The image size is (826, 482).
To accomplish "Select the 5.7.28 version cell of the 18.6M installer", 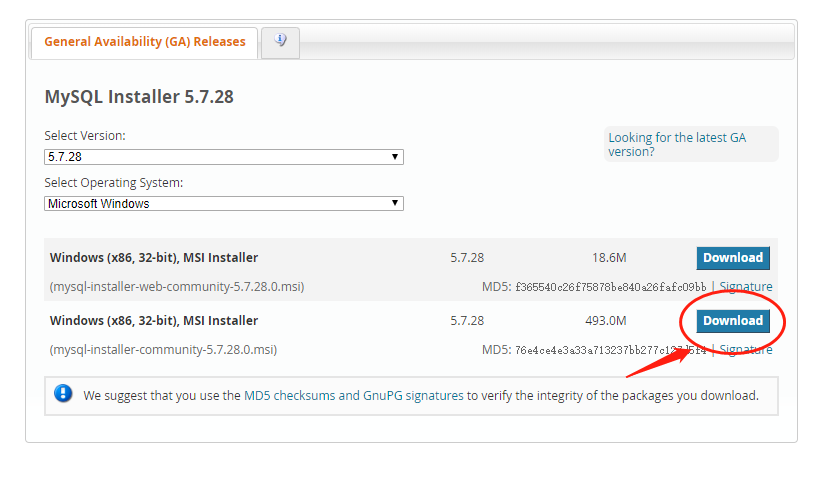I will click(467, 258).
